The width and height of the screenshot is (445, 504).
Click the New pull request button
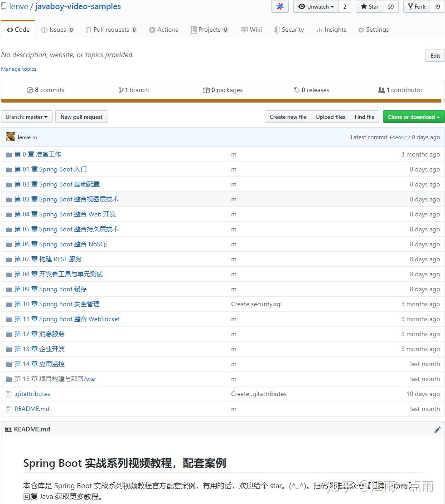[81, 117]
